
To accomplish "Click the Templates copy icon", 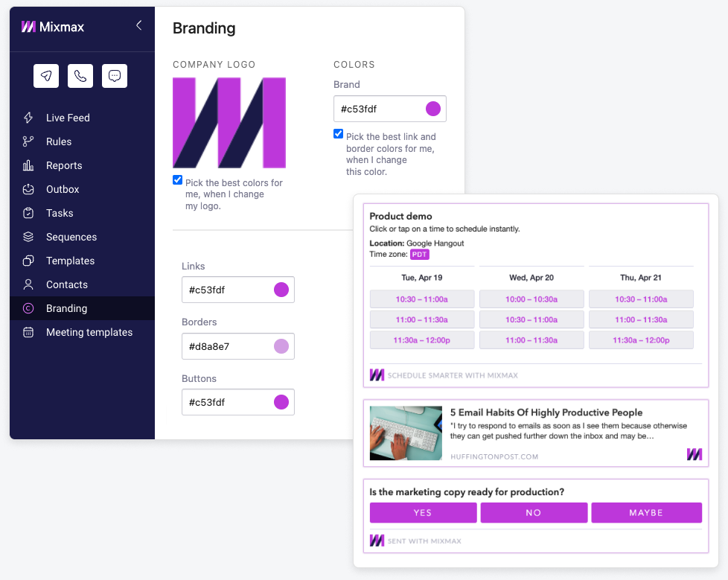I will coord(28,261).
